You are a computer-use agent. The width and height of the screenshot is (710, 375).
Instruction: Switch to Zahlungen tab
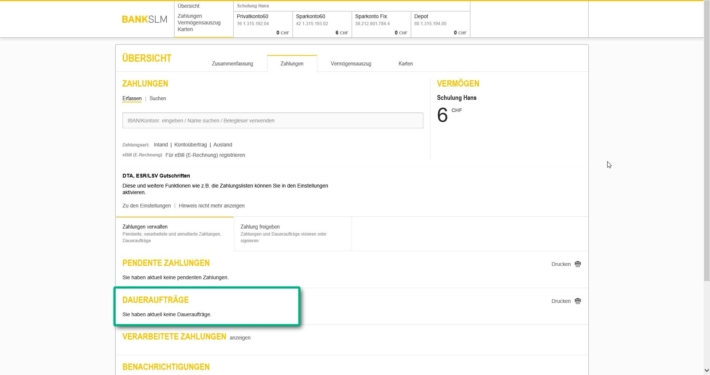coord(292,64)
